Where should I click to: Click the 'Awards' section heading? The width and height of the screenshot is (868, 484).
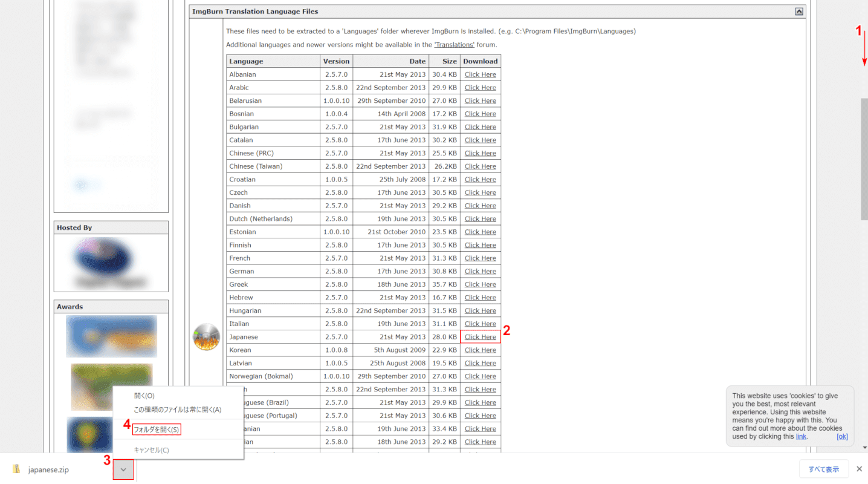pyautogui.click(x=70, y=307)
